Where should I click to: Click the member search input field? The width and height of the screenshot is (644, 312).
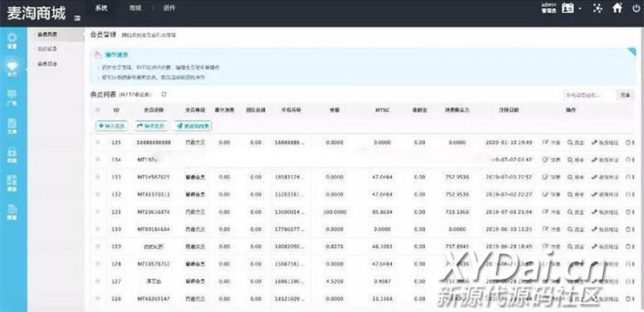coord(589,95)
